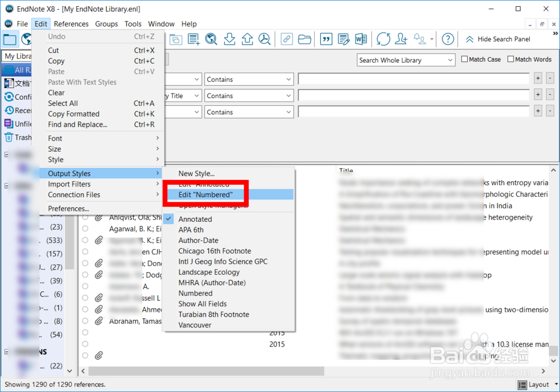Viewport: 560px width, 392px height.
Task: Select the All References sidebar group
Action: [x=17, y=70]
